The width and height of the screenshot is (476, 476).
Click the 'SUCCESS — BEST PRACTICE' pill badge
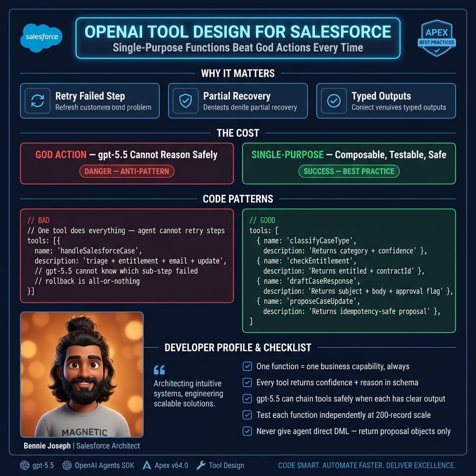[349, 171]
